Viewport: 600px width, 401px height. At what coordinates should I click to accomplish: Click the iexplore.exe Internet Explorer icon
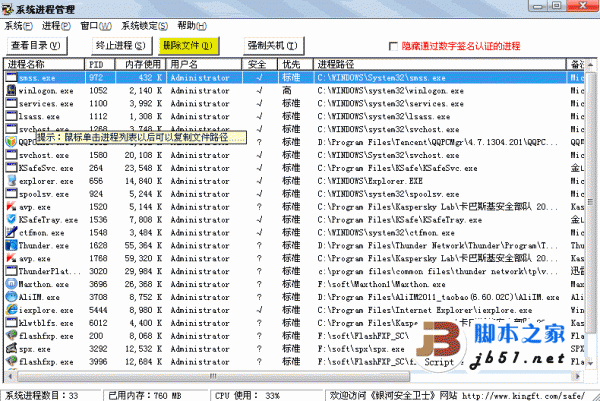(11, 310)
